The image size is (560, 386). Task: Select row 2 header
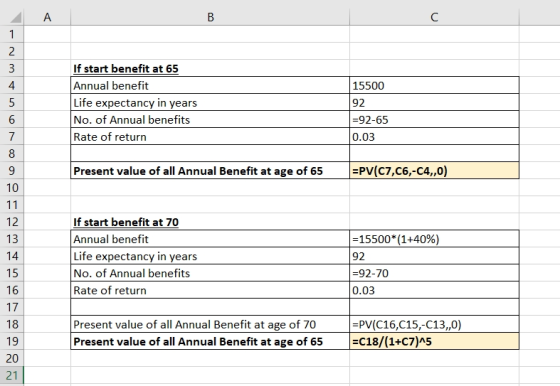click(12, 51)
